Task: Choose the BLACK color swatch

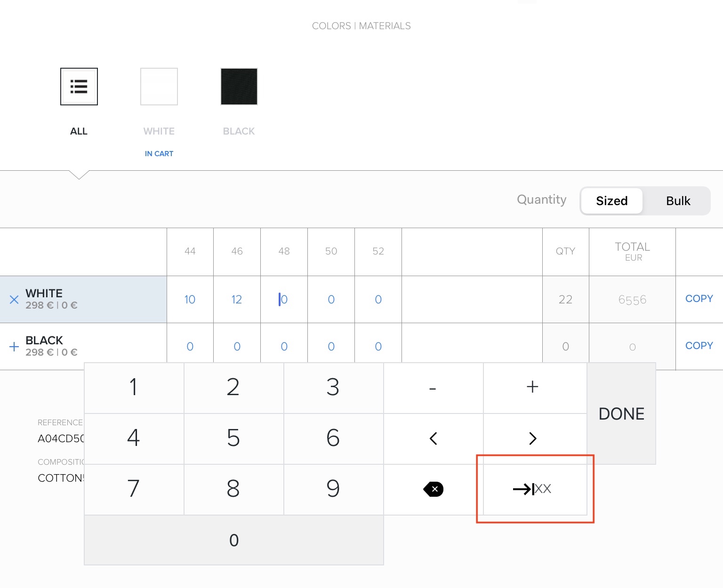Action: tap(239, 87)
